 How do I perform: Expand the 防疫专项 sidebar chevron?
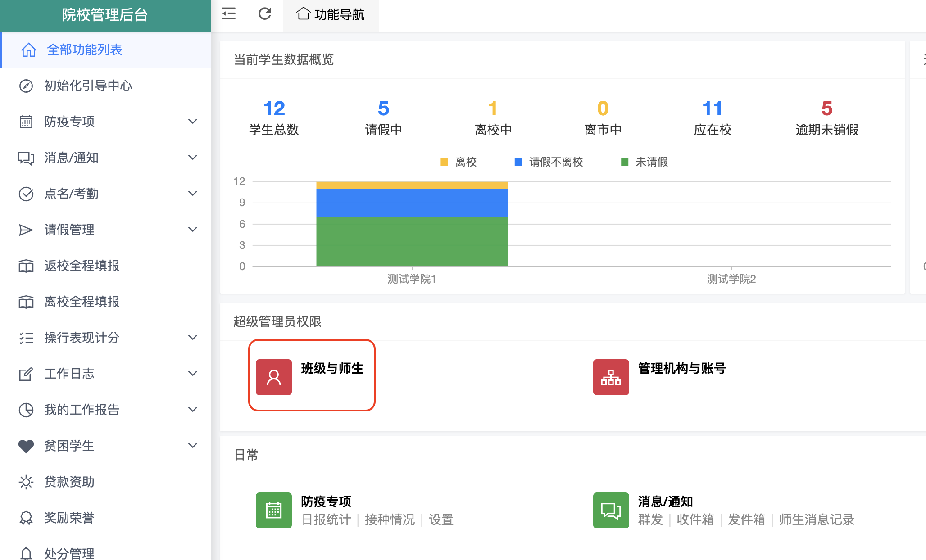click(x=193, y=122)
